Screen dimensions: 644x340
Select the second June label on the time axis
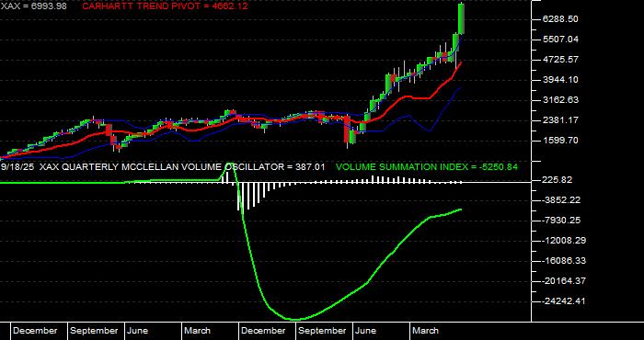point(365,331)
